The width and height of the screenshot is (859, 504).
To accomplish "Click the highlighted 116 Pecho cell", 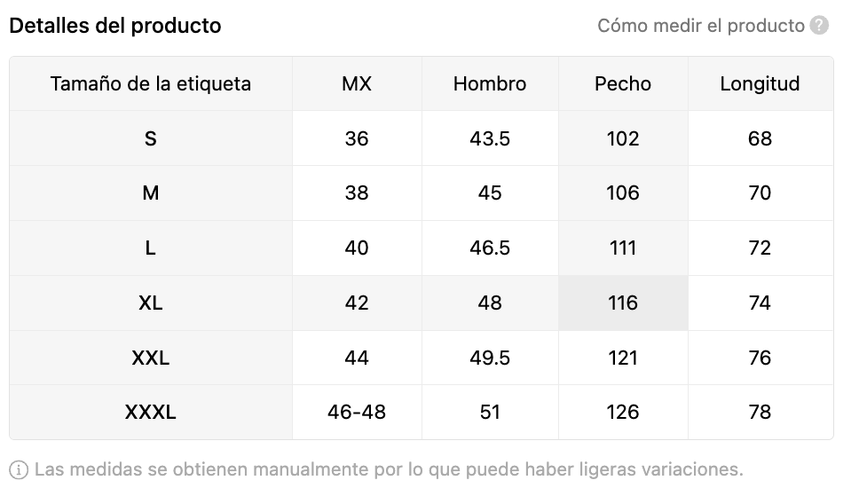I will click(x=623, y=303).
